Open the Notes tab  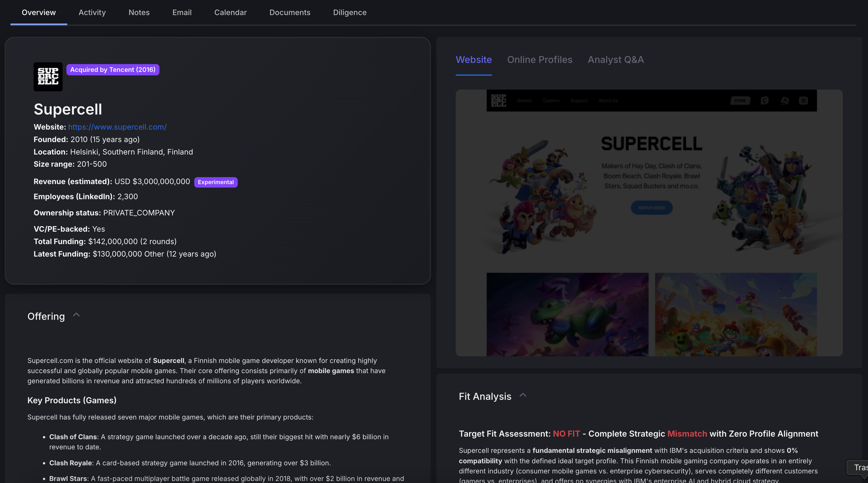pyautogui.click(x=139, y=12)
